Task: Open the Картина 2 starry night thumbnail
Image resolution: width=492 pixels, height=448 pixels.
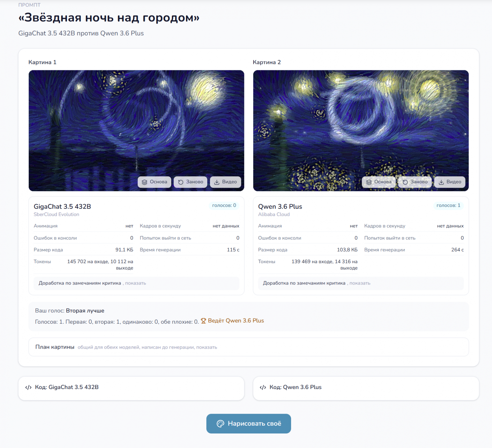Action: [361, 131]
